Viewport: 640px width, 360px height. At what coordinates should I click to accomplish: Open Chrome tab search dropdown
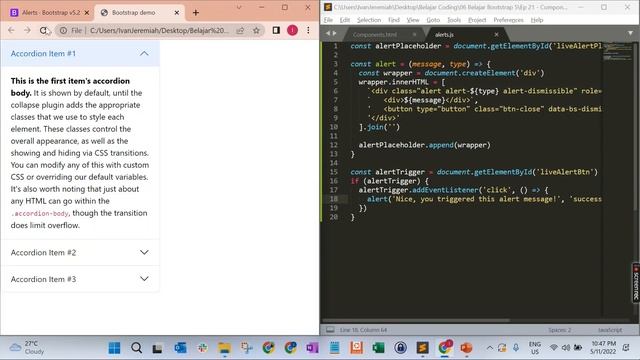(239, 7)
